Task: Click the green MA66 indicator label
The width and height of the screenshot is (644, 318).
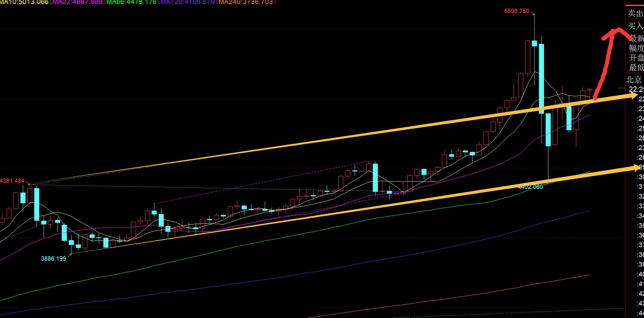Action: [x=132, y=2]
